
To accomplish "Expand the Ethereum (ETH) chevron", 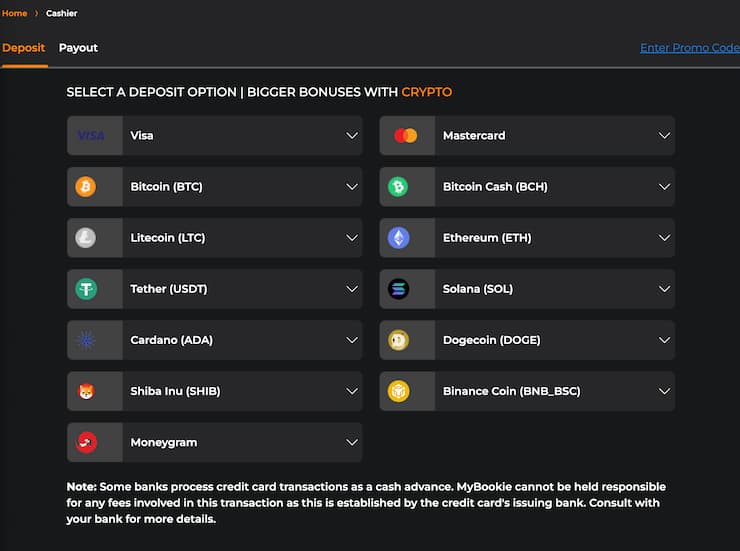I will (664, 238).
